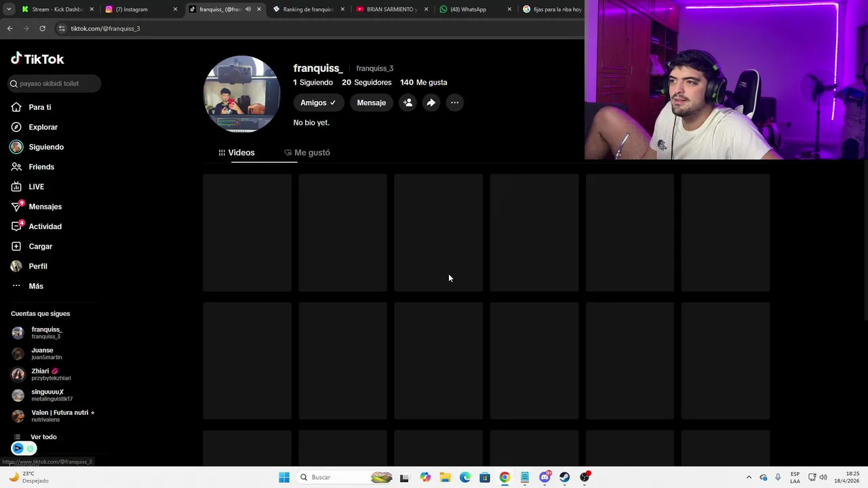Viewport: 868px width, 488px height.
Task: Click the blue toggle under Ver todo
Action: [24, 448]
